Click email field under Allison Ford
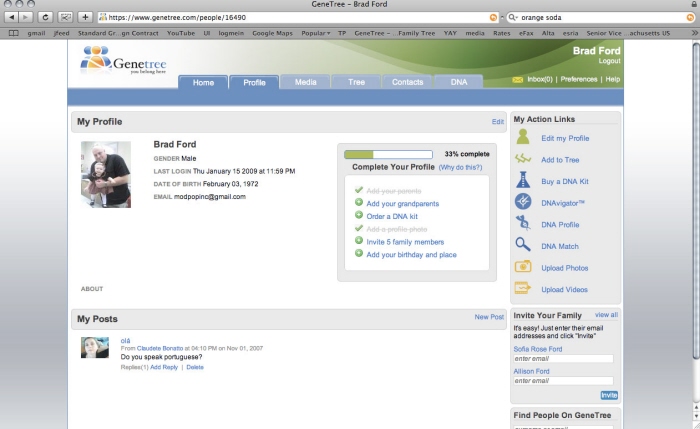Viewport: 700px width, 429px height. coord(563,381)
